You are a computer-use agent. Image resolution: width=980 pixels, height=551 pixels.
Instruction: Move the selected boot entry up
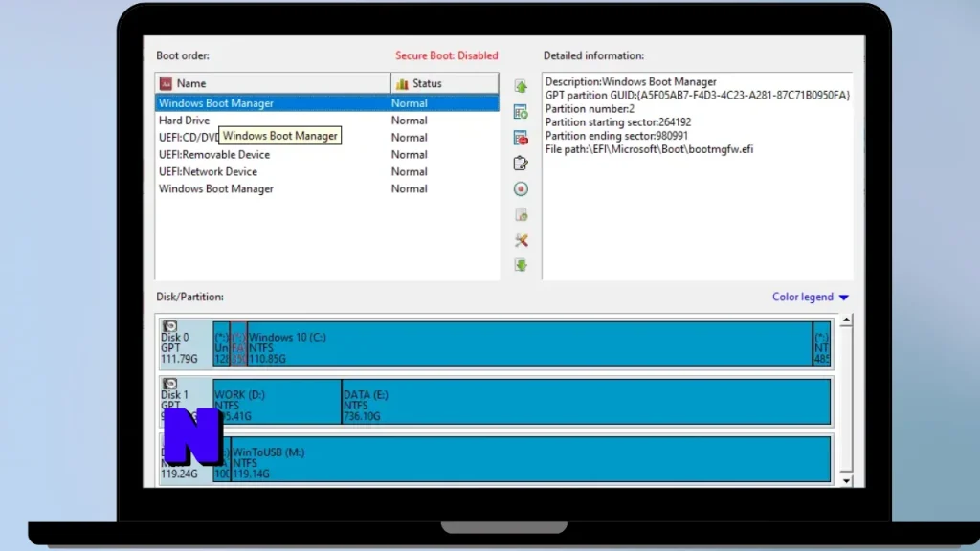pos(521,86)
